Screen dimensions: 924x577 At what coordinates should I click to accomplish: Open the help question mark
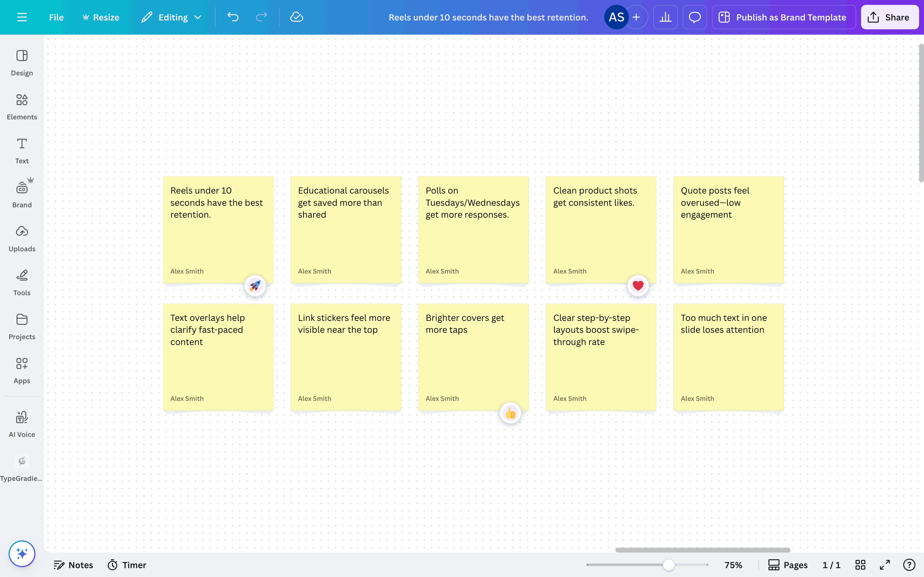point(909,565)
